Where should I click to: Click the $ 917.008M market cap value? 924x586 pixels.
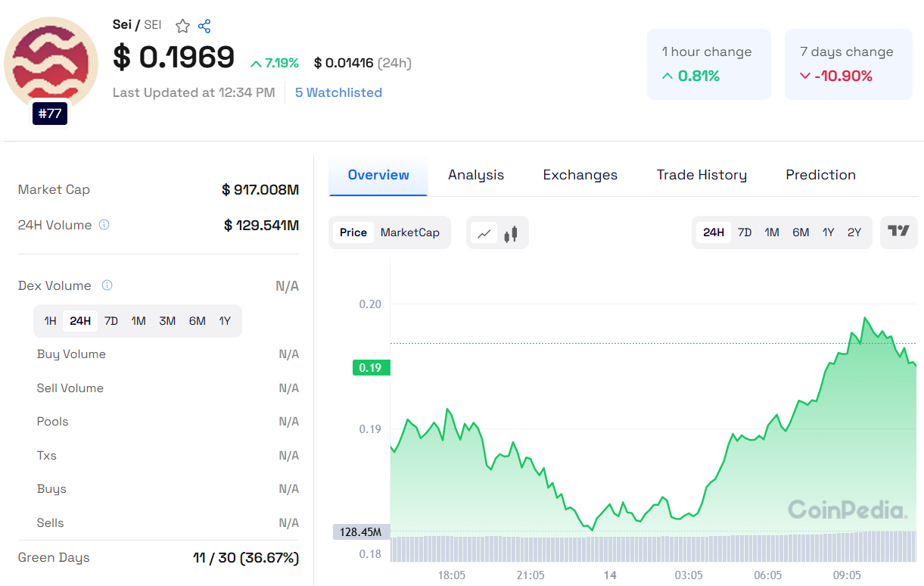[260, 189]
